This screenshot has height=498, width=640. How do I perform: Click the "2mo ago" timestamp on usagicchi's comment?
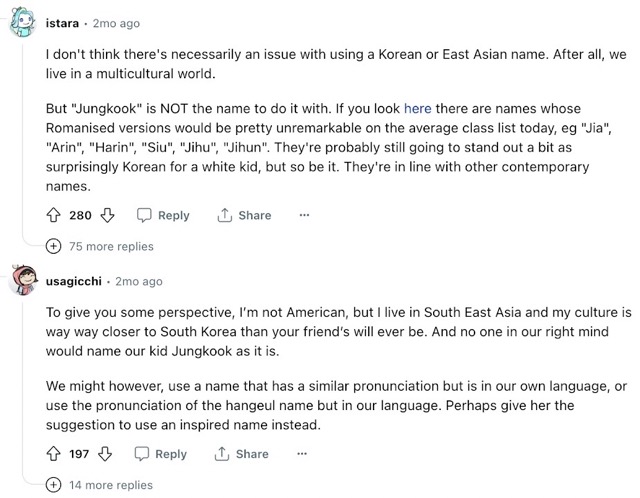tap(138, 281)
